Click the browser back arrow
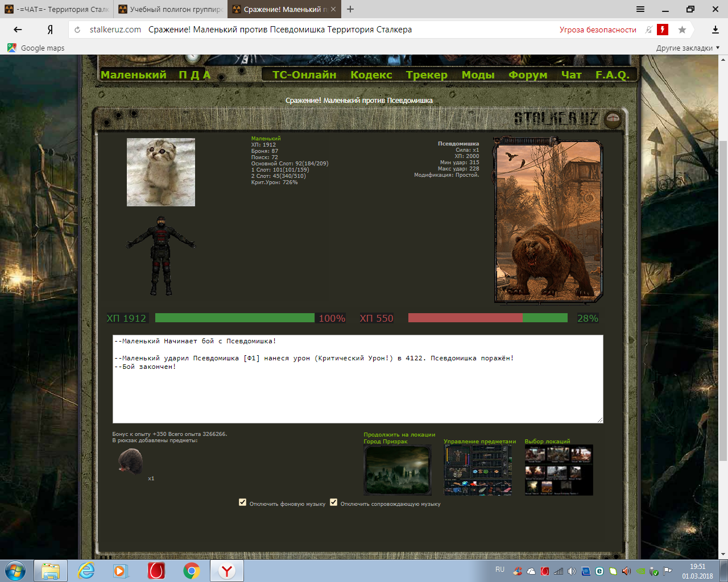This screenshot has height=582, width=728. [18, 30]
